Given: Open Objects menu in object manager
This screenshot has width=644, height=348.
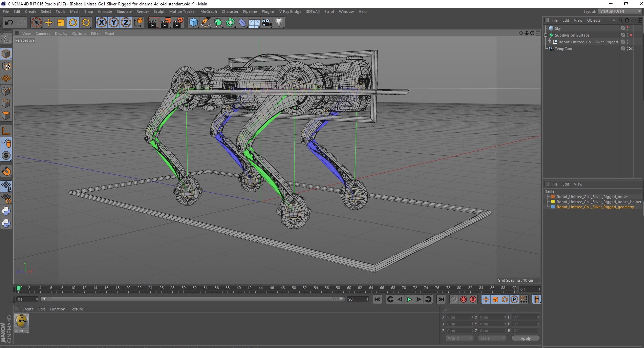Looking at the screenshot, I should (x=594, y=20).
